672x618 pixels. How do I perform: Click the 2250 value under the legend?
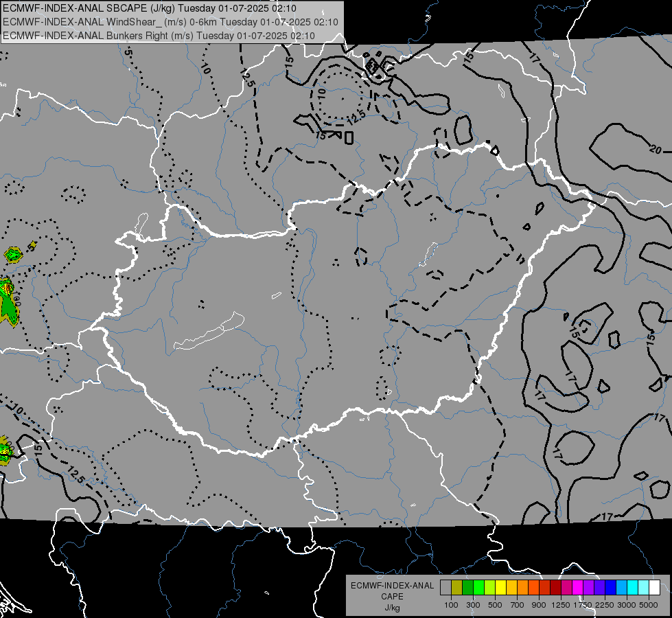coord(605,605)
